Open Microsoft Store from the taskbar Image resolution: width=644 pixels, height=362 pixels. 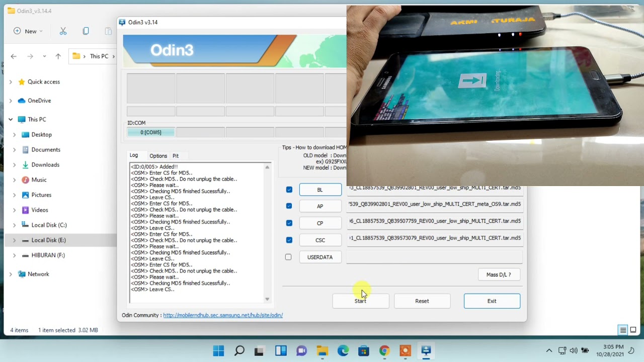tap(364, 351)
